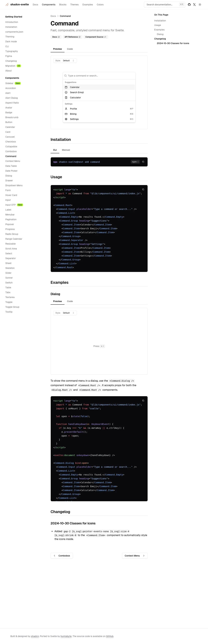Switch to Code tab under Dialog example
This screenshot has width=208, height=644.
70,301
